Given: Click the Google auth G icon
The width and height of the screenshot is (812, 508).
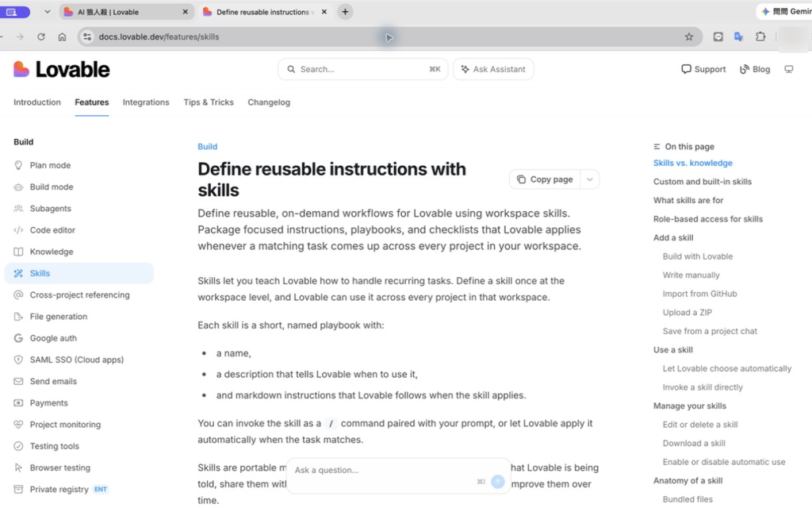Looking at the screenshot, I should point(19,338).
